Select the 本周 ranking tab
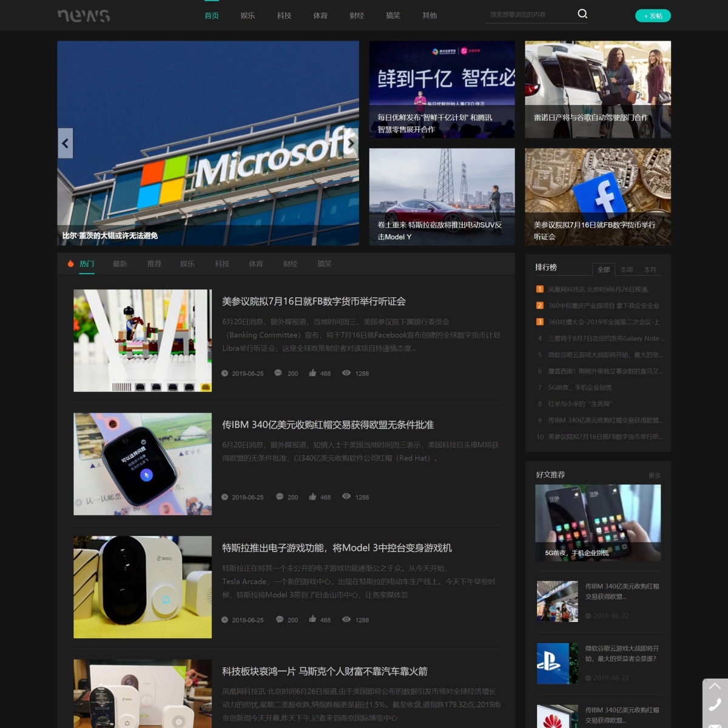Image resolution: width=728 pixels, height=728 pixels. [627, 269]
